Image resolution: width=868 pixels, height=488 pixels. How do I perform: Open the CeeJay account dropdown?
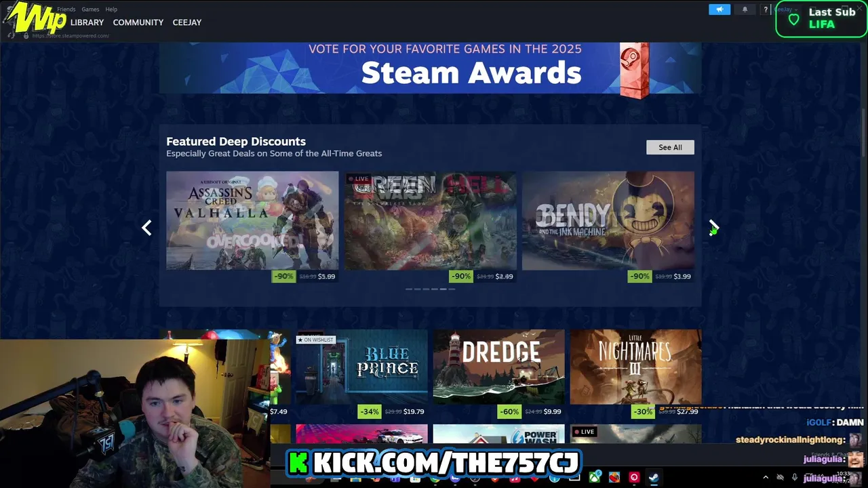pos(785,9)
